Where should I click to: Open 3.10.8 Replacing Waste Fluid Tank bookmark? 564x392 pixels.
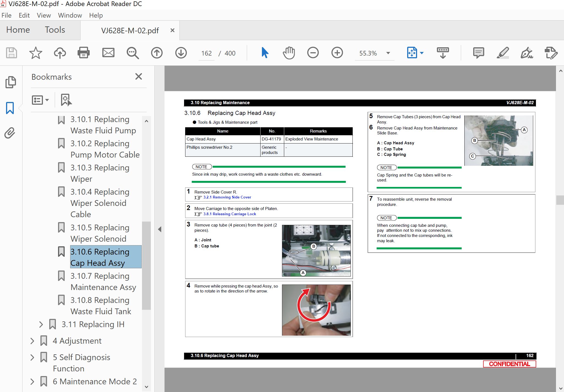coord(101,306)
